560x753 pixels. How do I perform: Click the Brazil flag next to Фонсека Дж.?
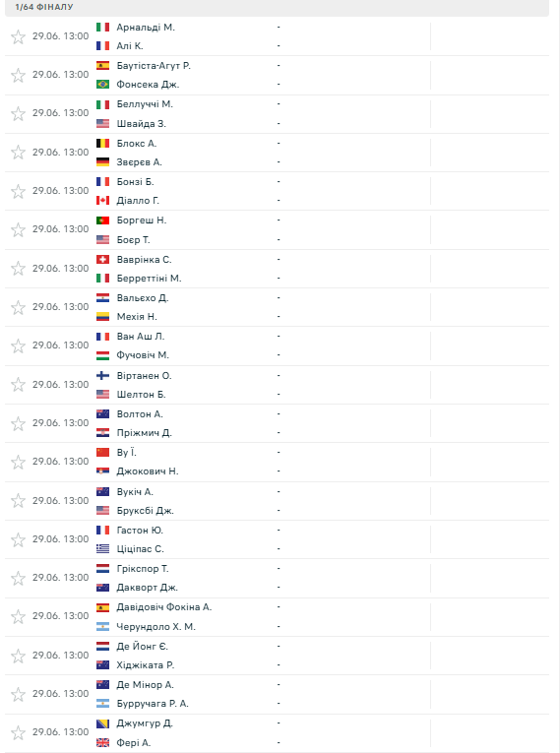(x=102, y=85)
